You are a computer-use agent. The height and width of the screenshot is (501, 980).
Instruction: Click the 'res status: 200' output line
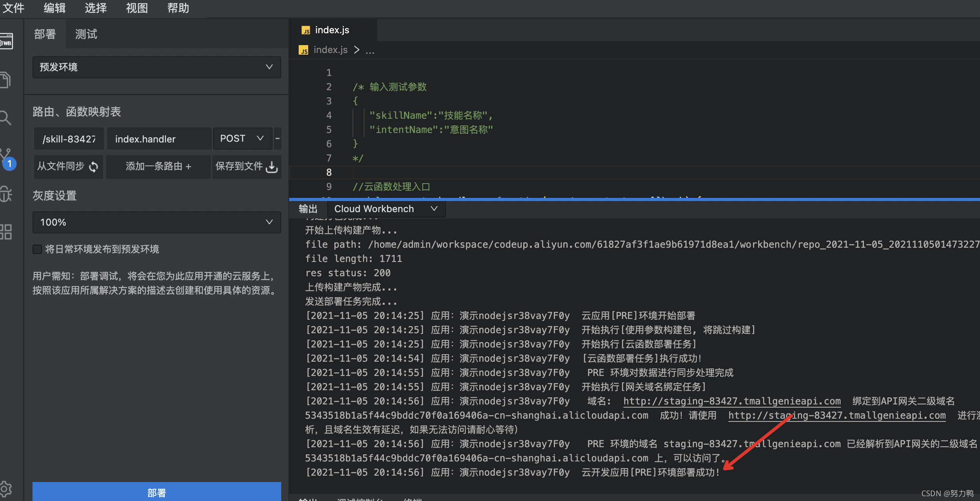(x=348, y=273)
